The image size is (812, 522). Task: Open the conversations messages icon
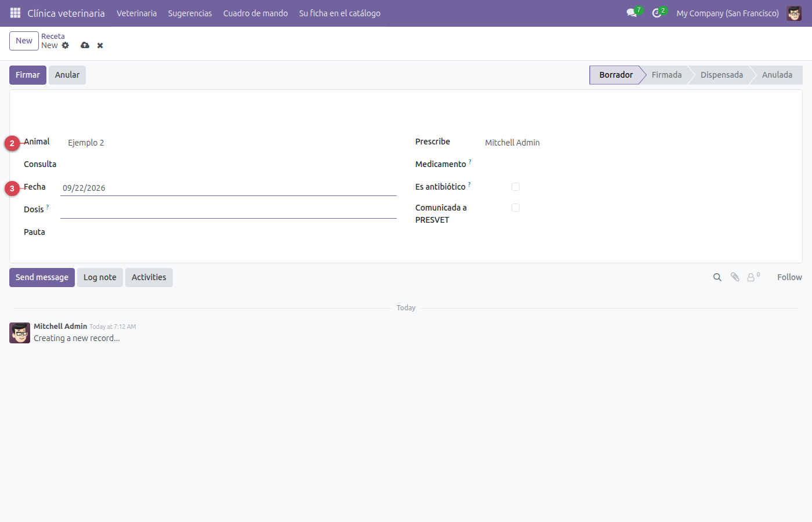pos(632,13)
